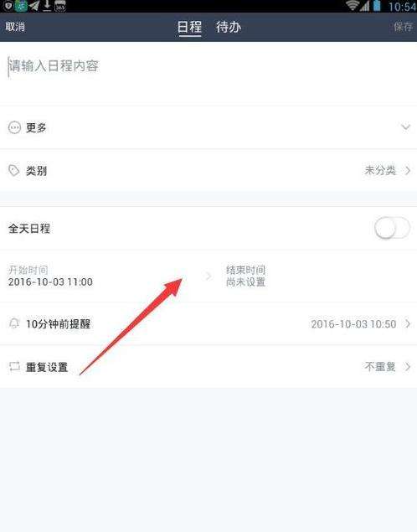Enable the 全天日程 all-day switch
Image resolution: width=417 pixels, height=532 pixels.
coord(392,229)
